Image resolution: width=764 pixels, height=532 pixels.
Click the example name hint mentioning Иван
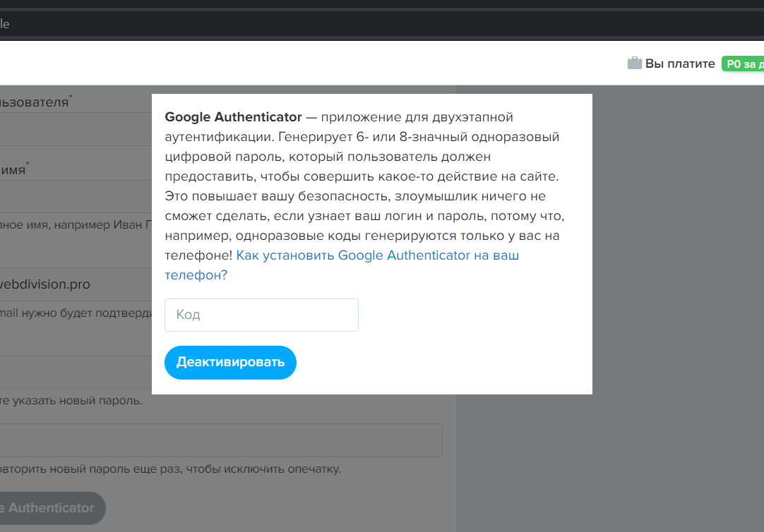click(71, 225)
